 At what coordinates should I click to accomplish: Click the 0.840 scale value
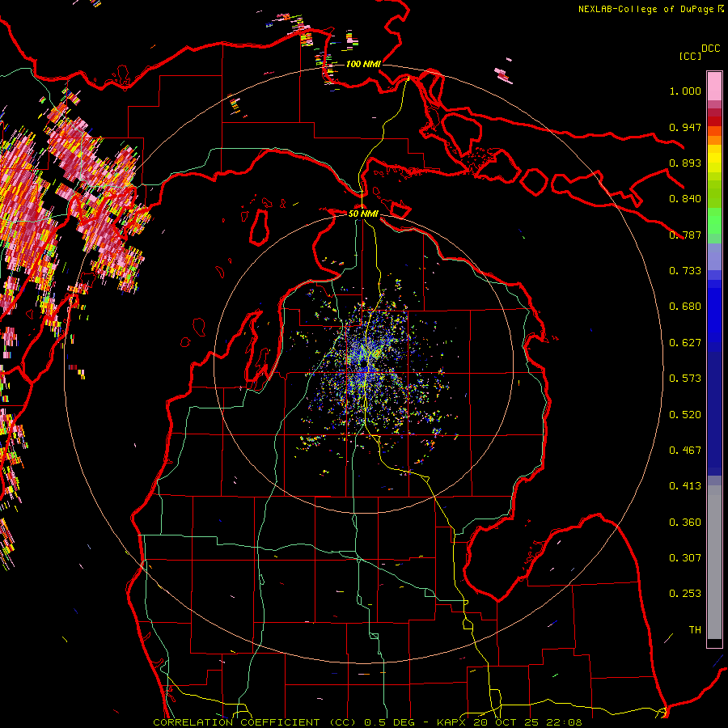coord(685,199)
